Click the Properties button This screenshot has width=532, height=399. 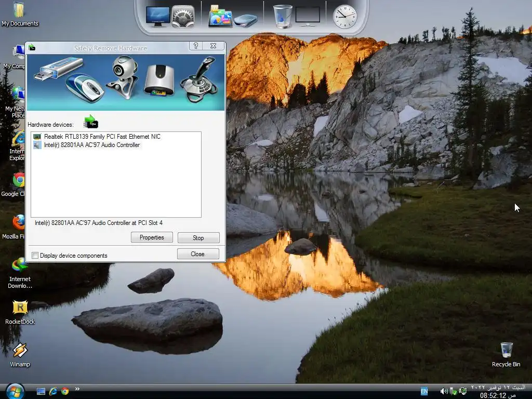[152, 237]
